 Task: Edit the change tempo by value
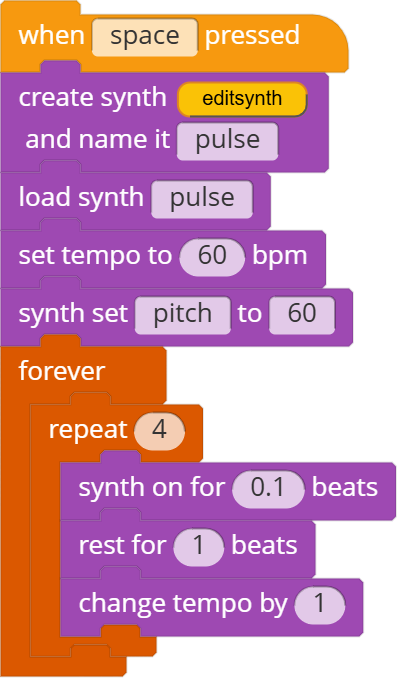tap(320, 605)
